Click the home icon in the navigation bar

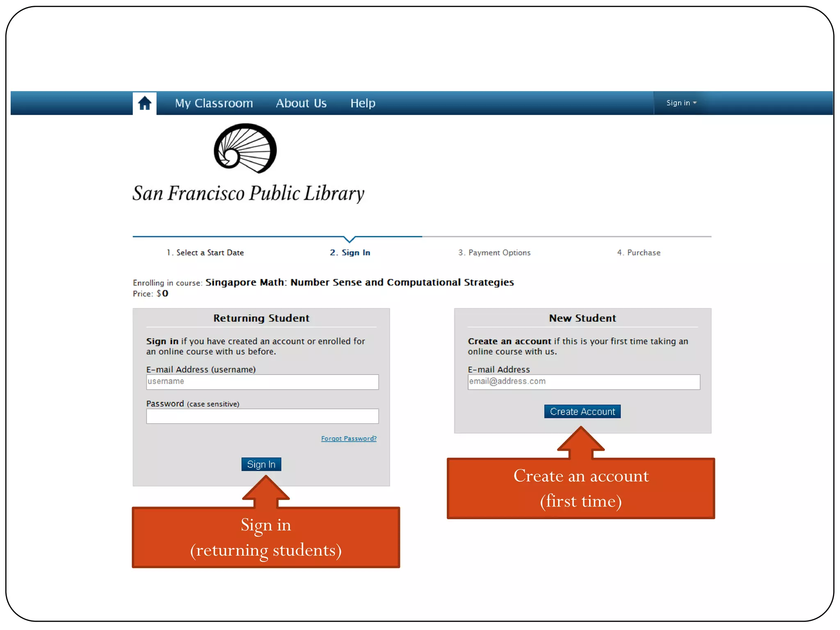144,103
